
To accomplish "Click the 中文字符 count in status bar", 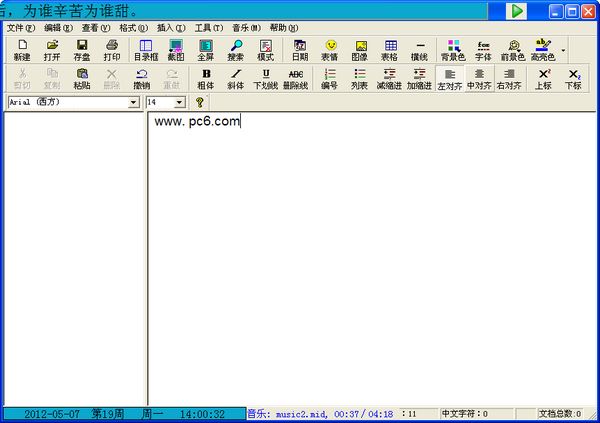I will [465, 414].
